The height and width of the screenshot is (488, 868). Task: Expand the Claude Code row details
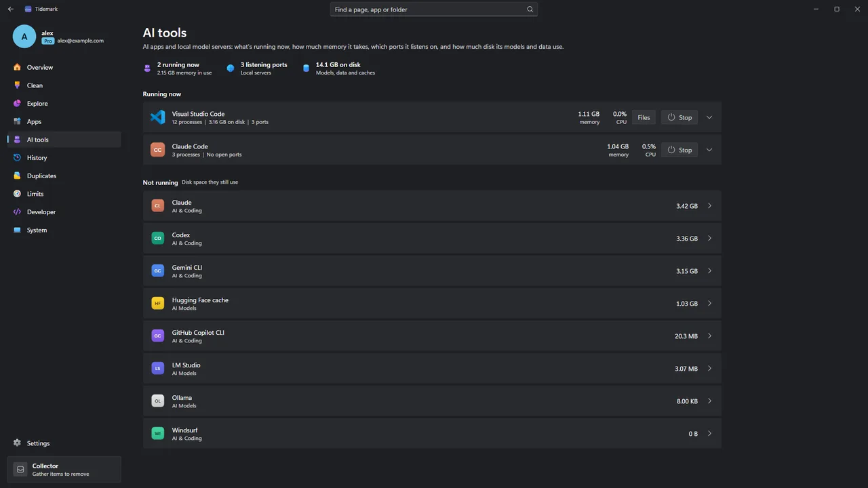pos(709,150)
